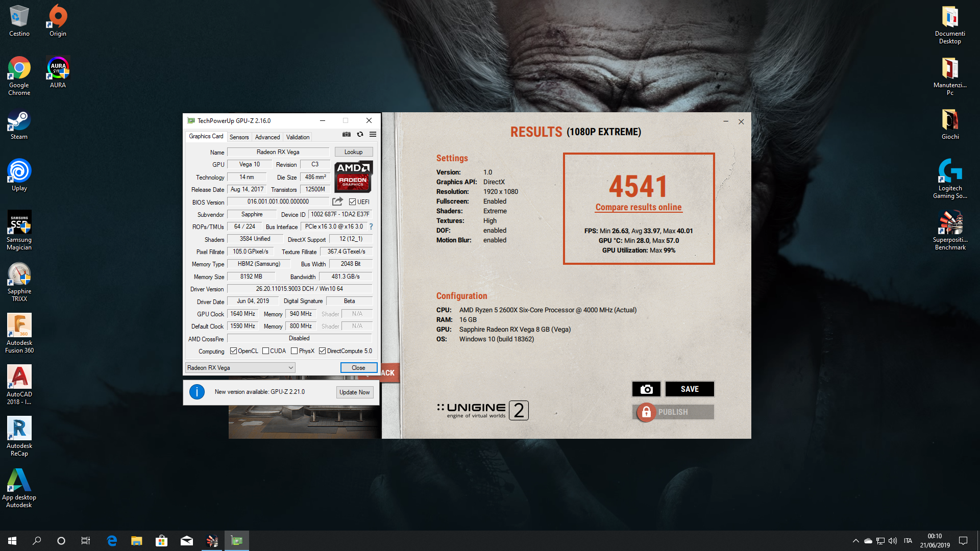The image size is (980, 551).
Task: Click the 4541 benchmark score
Action: (x=639, y=186)
